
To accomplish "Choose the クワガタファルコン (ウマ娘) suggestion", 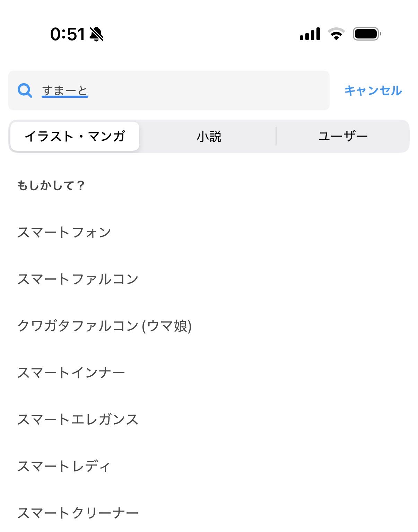I will [104, 326].
